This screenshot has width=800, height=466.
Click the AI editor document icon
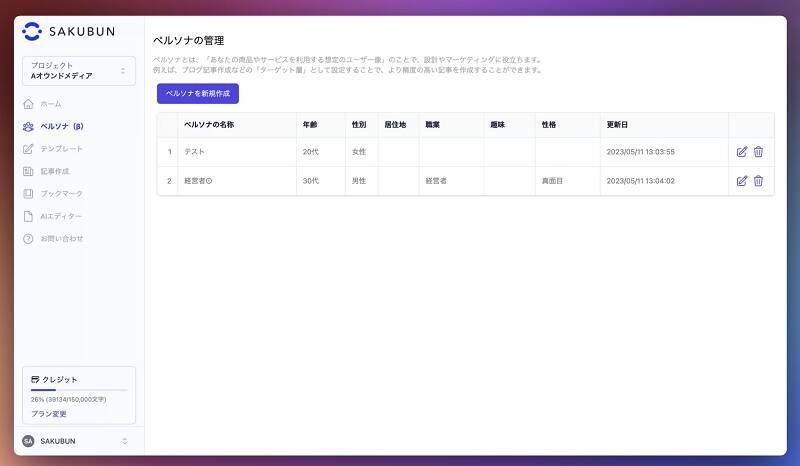[28, 216]
